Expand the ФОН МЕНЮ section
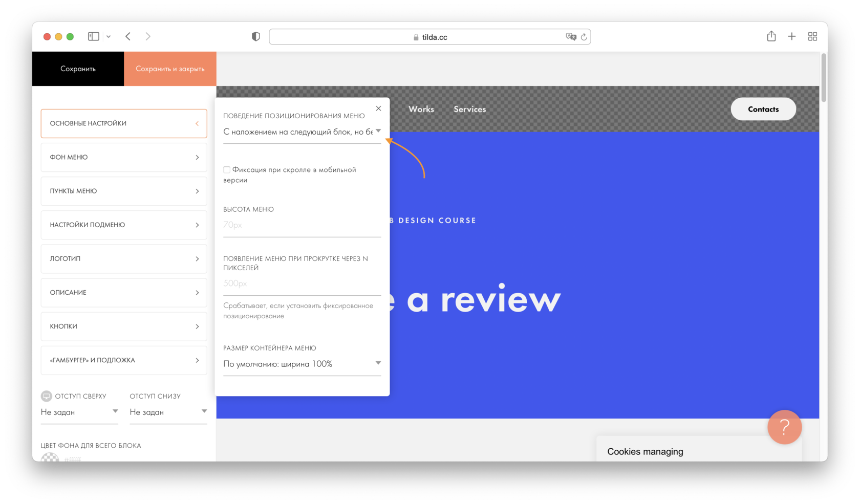Screen dimensions: 860x504 pyautogui.click(x=124, y=157)
